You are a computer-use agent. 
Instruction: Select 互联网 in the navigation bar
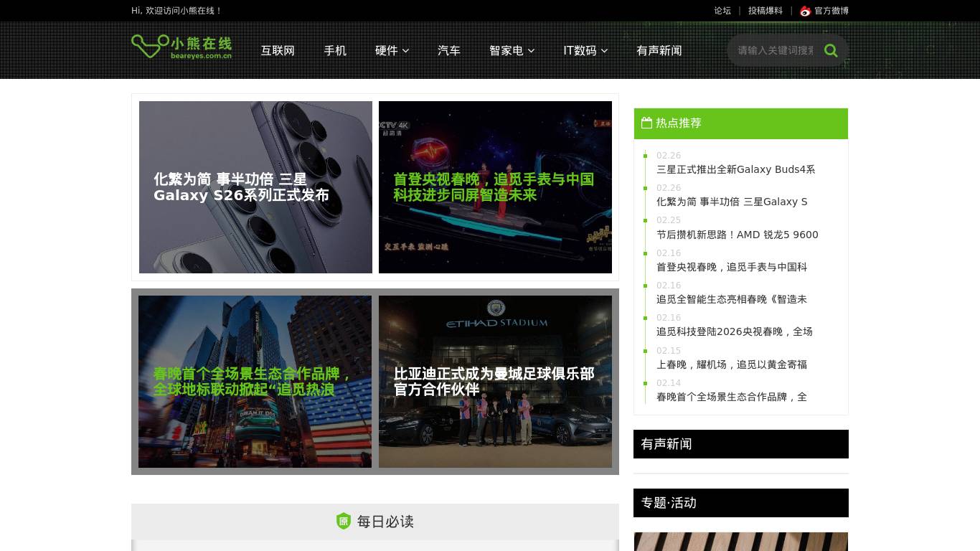point(278,50)
